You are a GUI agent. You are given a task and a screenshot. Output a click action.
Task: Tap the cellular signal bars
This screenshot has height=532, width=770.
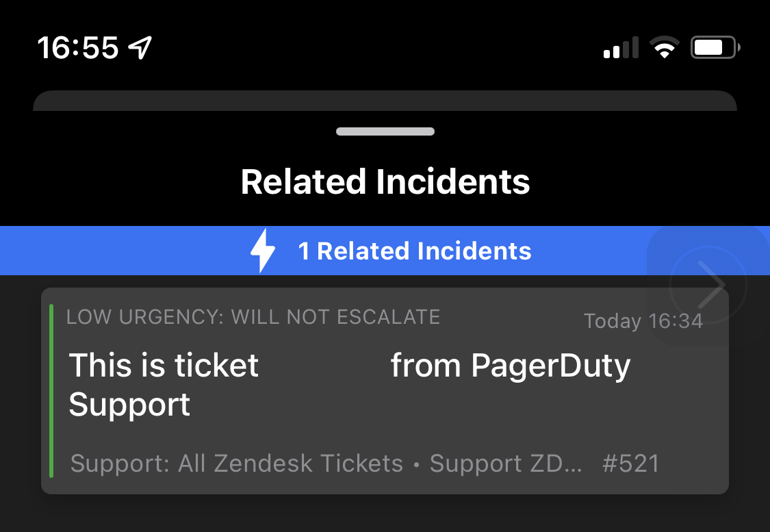pyautogui.click(x=621, y=48)
